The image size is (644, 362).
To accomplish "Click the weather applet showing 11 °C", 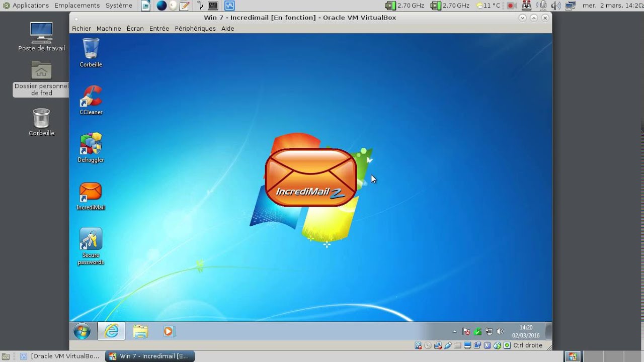I will pos(488,6).
